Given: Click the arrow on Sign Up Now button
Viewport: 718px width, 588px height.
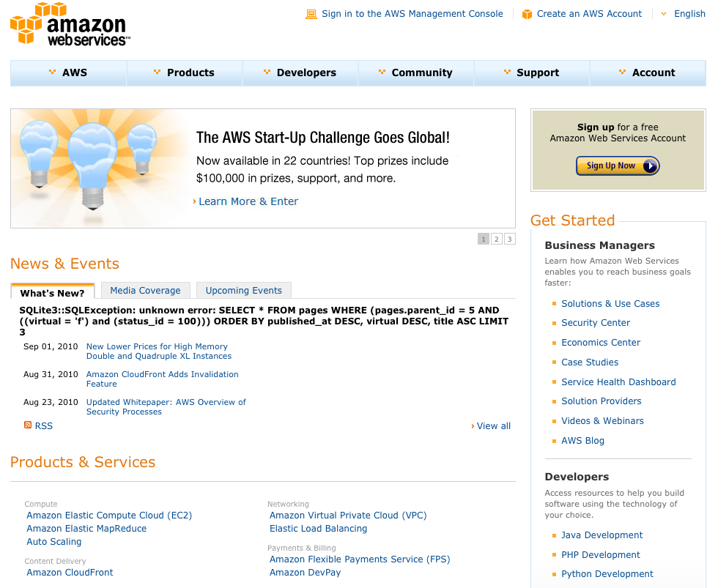Looking at the screenshot, I should (x=650, y=165).
